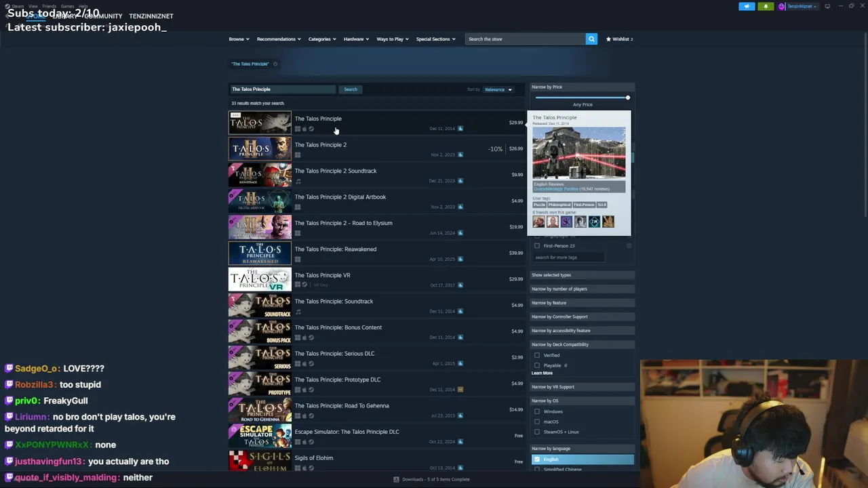Click Escape Simulator Talos DLC capsule image

click(260, 436)
